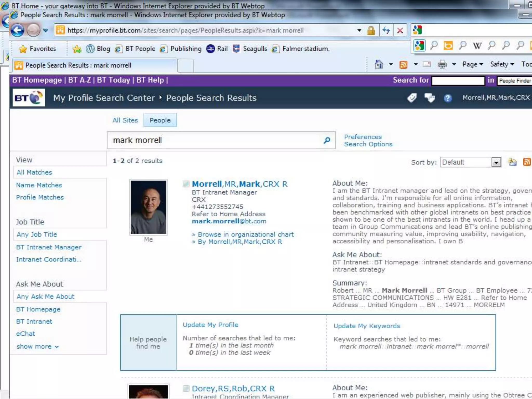This screenshot has width=532, height=399.
Task: Open recent pages dropdown next to Forward
Action: (x=46, y=30)
